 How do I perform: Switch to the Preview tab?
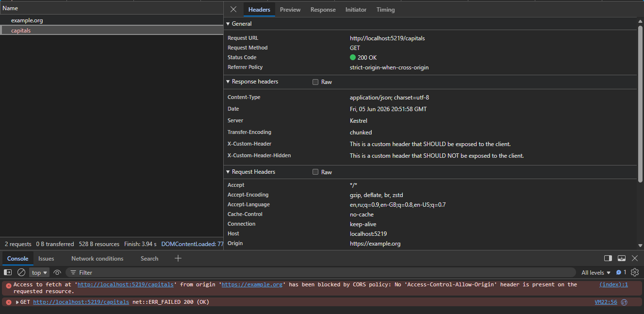[x=290, y=9]
